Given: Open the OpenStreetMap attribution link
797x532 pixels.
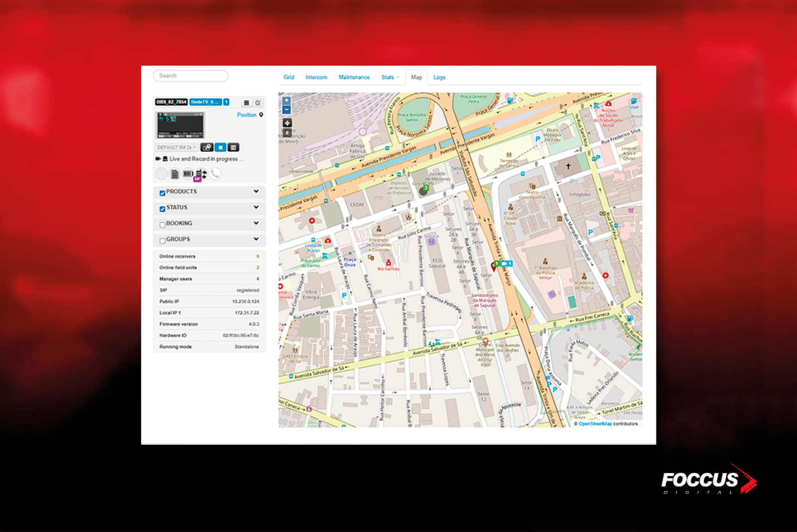Looking at the screenshot, I should 595,424.
